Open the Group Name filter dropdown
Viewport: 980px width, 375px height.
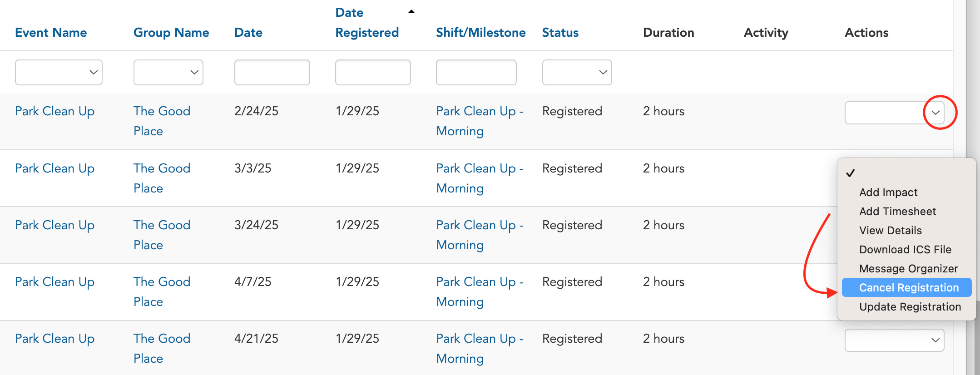(168, 72)
